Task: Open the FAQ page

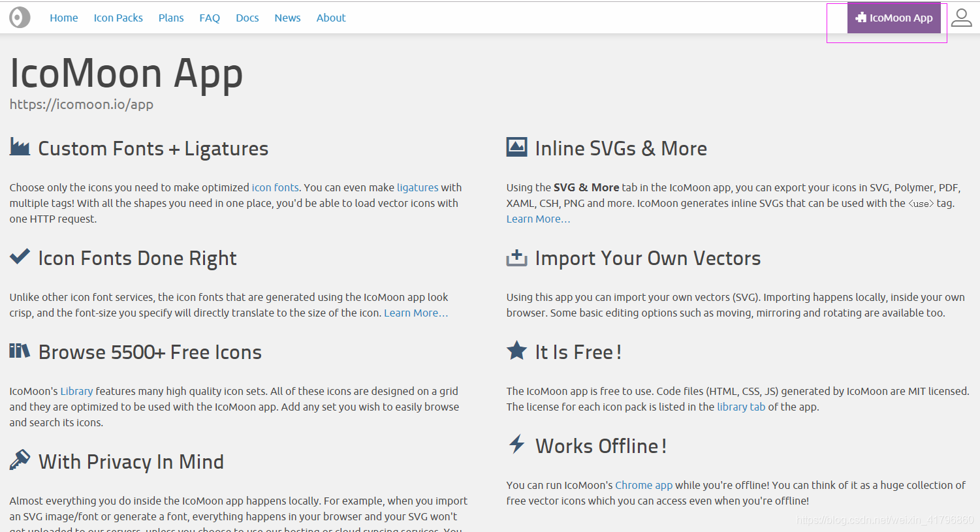Action: 210,18
